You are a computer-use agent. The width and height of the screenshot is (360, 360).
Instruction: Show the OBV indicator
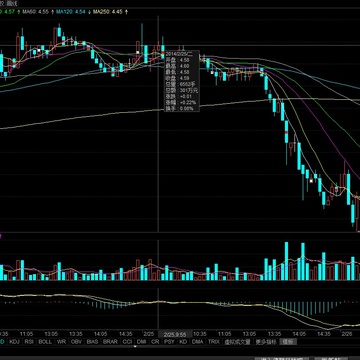pyautogui.click(x=76, y=342)
